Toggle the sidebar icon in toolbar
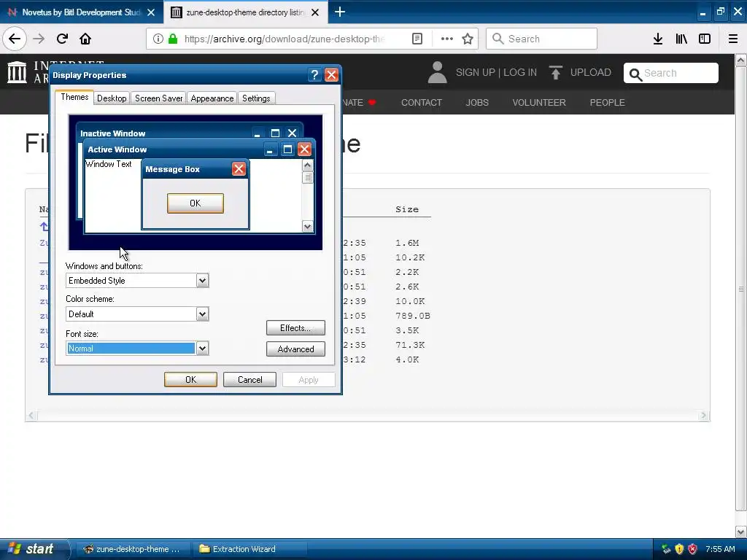Viewport: 747px width, 560px height. [x=705, y=39]
